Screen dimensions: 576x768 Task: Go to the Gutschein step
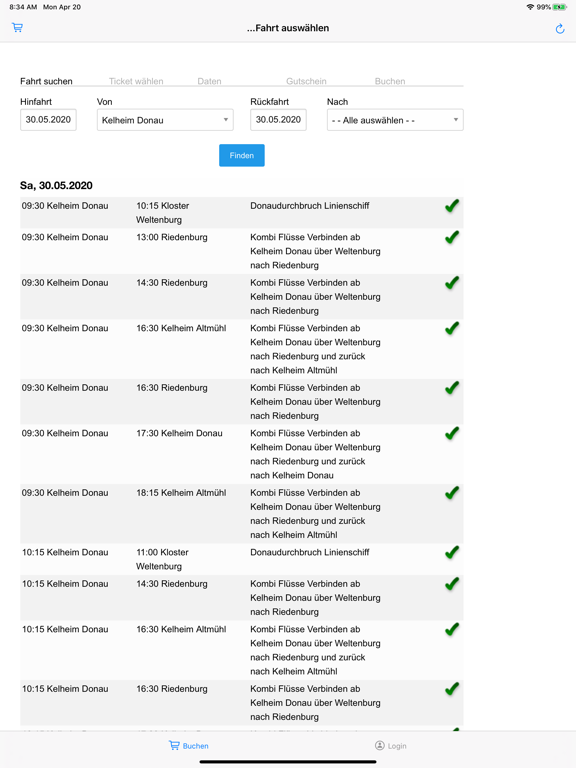pyautogui.click(x=306, y=81)
